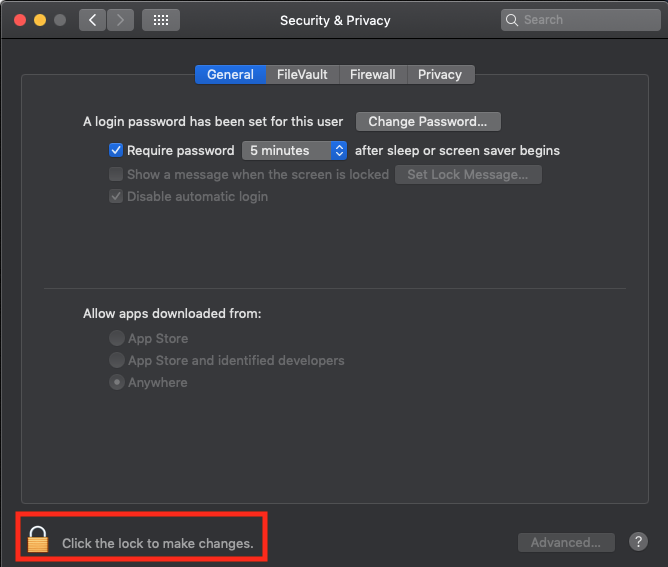Click the Advanced... button

[566, 542]
